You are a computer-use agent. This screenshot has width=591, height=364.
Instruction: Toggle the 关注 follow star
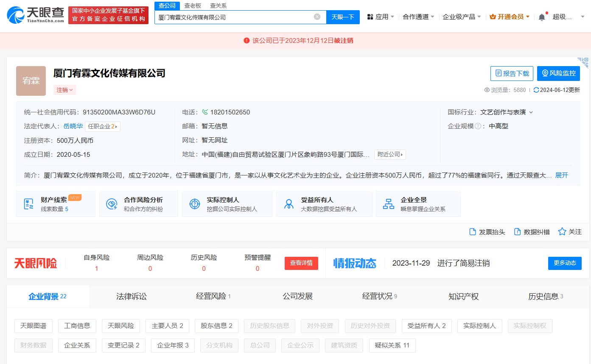(562, 231)
